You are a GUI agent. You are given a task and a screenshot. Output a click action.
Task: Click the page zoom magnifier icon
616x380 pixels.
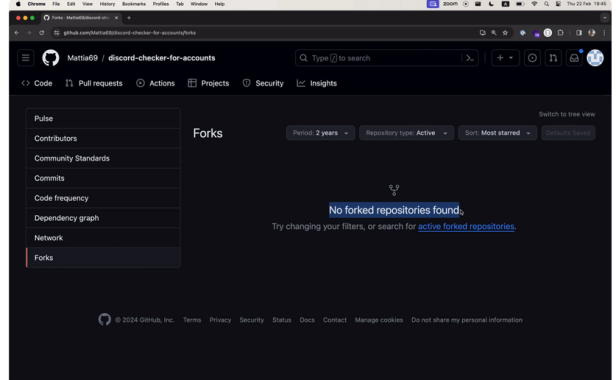click(x=494, y=33)
